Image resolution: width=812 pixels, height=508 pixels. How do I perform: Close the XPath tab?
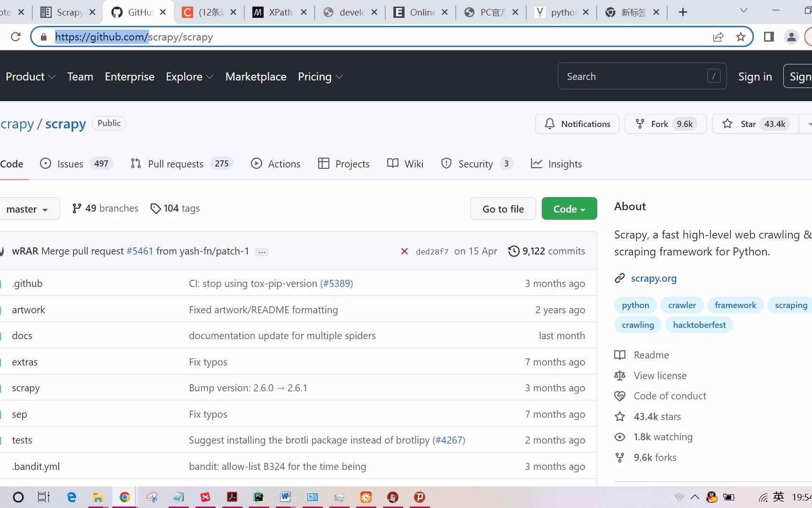coord(304,12)
